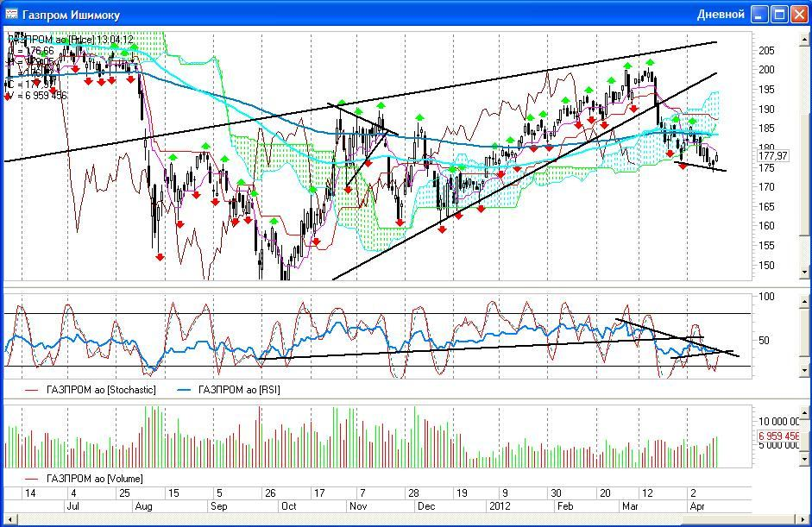The width and height of the screenshot is (812, 527).
Task: Click the Sep month label
Action: 218,505
